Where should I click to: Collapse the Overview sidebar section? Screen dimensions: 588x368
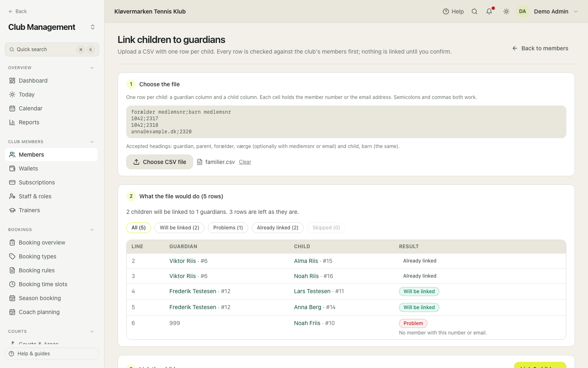click(92, 68)
